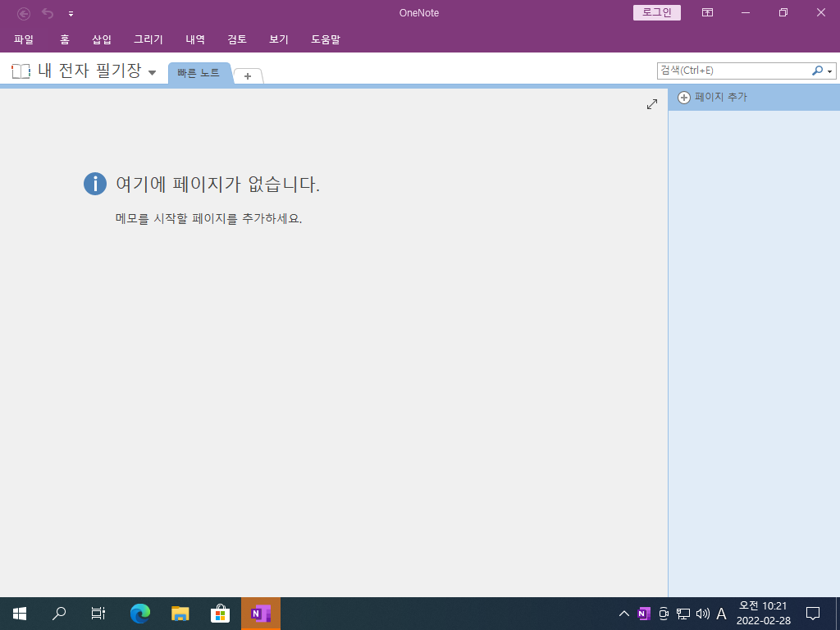Open the 그리기 ribbon tab
This screenshot has width=840, height=630.
[148, 39]
